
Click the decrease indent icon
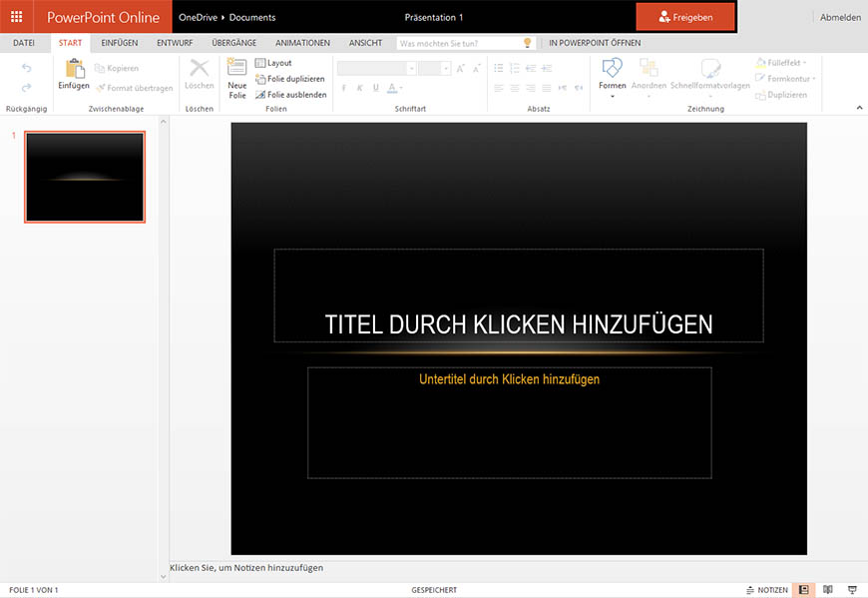(x=531, y=68)
